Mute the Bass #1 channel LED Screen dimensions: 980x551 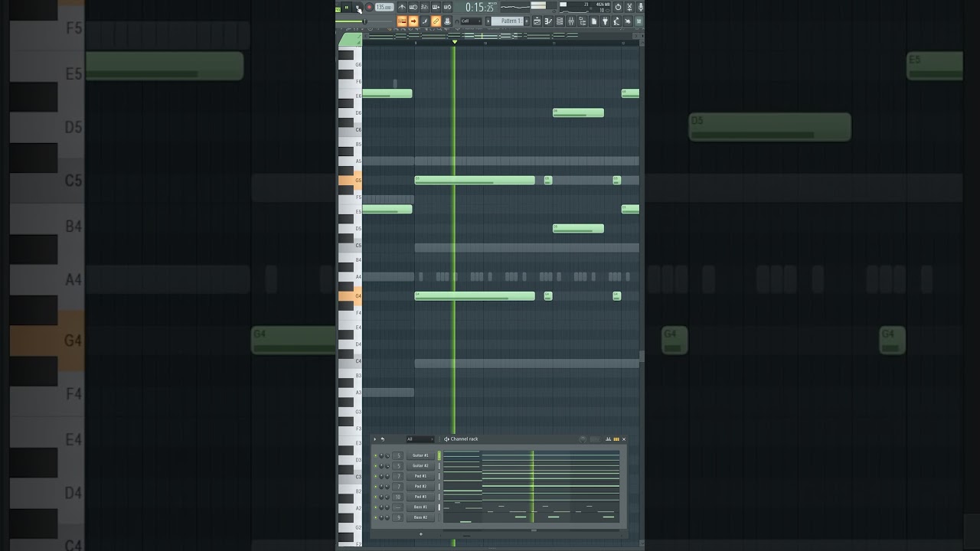point(376,507)
